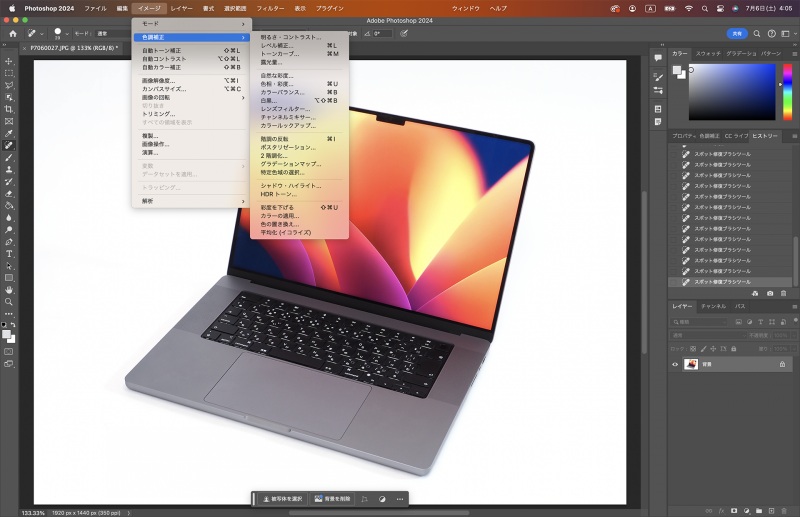Create new adjustment layer icon in Layers panel
This screenshot has width=800, height=517.
pos(746,510)
